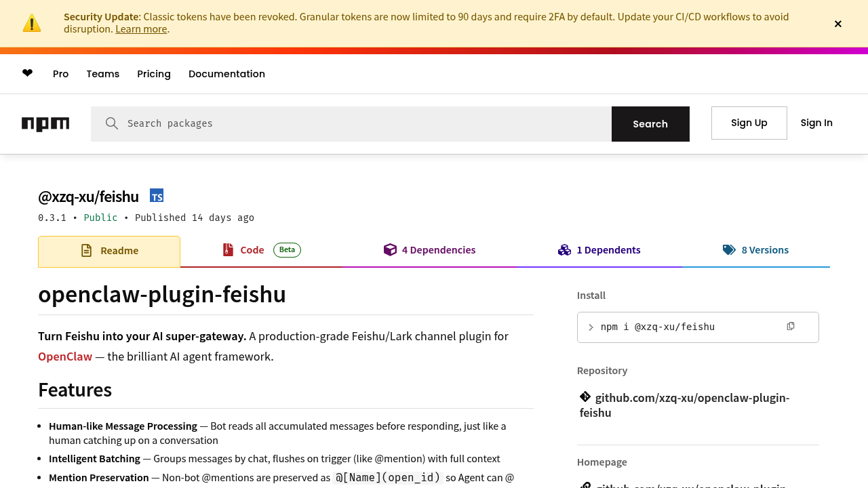Dismiss the security update banner
The width and height of the screenshot is (868, 488).
(x=838, y=24)
